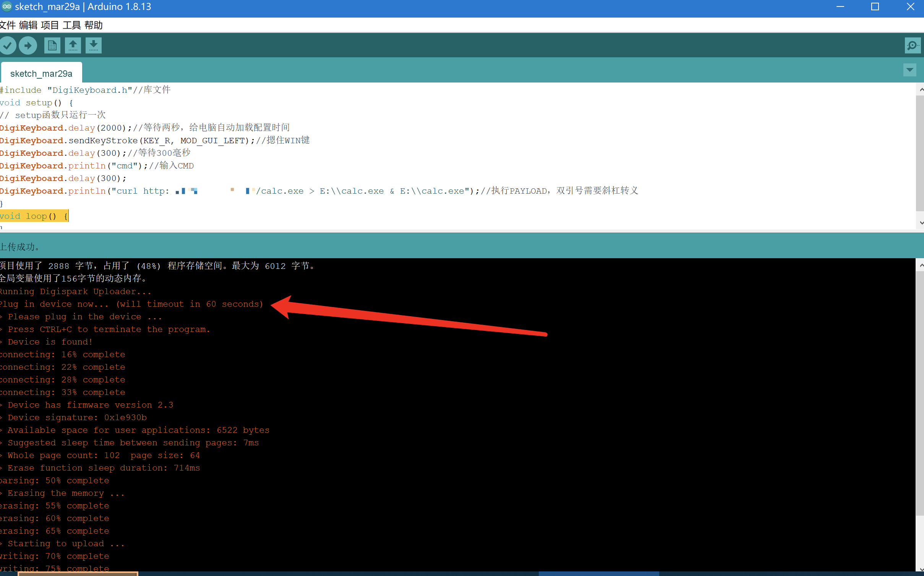Click 'Available space for user applications' line
The width and height of the screenshot is (924, 576).
[x=135, y=430]
